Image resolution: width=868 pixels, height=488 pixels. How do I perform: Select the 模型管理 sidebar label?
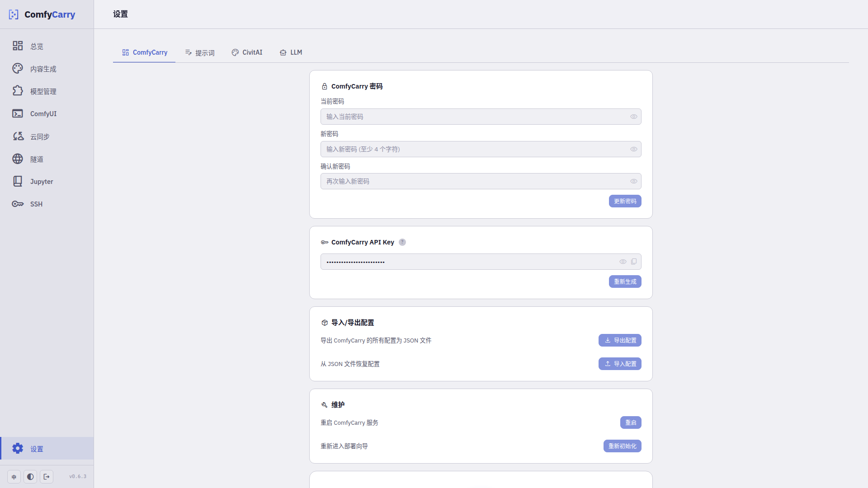(x=43, y=91)
